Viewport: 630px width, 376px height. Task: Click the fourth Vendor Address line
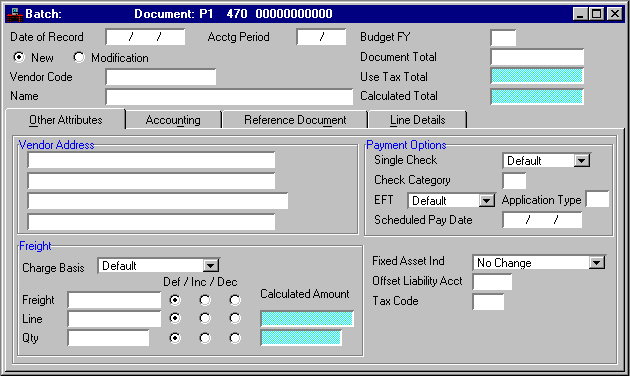click(151, 222)
